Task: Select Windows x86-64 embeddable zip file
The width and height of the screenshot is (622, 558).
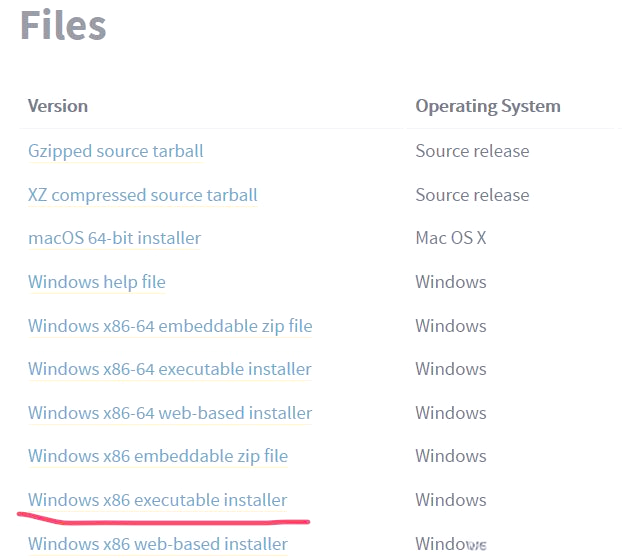Action: click(x=170, y=326)
